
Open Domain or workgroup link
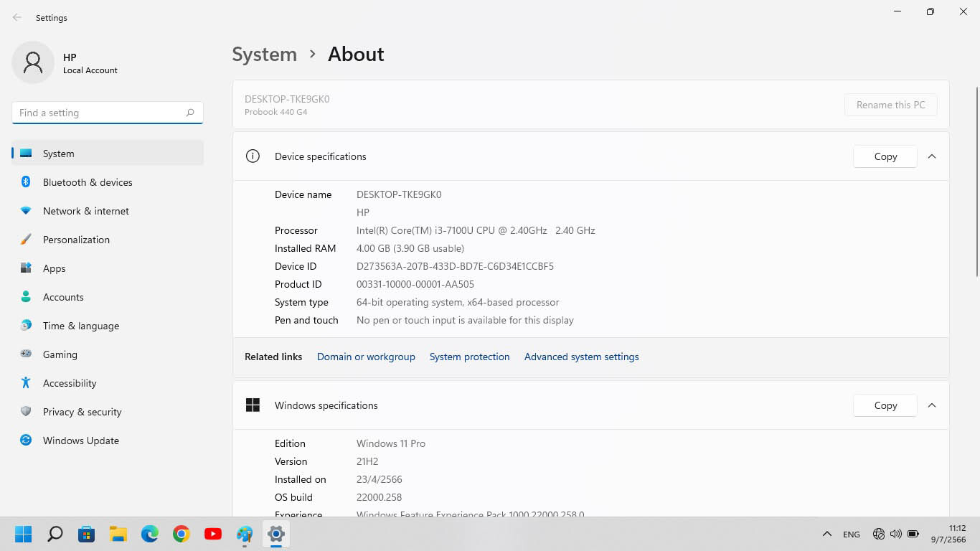(366, 357)
